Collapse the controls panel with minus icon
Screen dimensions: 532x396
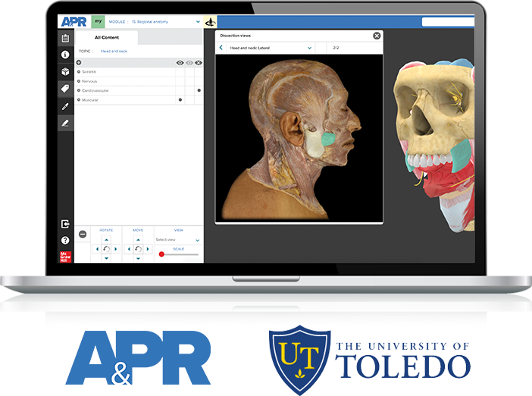coord(83,234)
